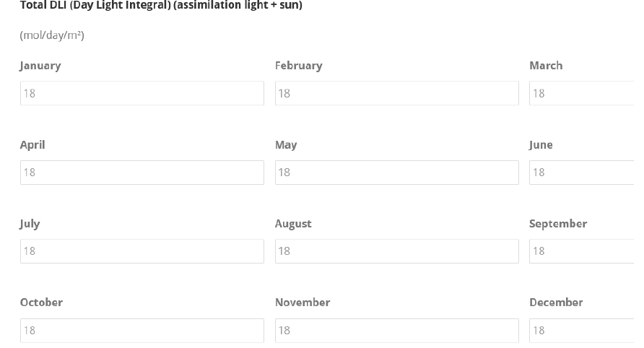Focus the November DLI input box
This screenshot has height=348, width=644.
pos(396,331)
